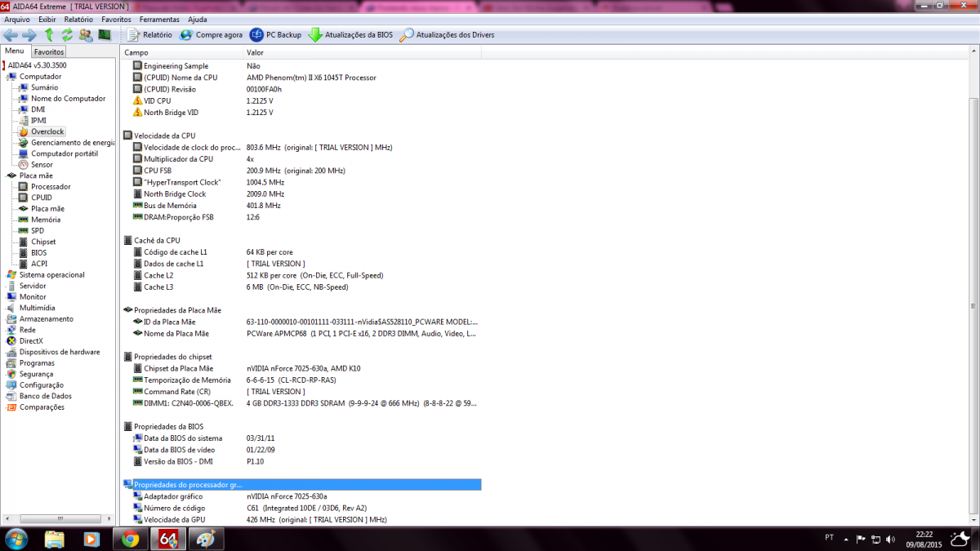Click the Valor column header
The height and width of the screenshot is (551, 980).
click(x=363, y=52)
